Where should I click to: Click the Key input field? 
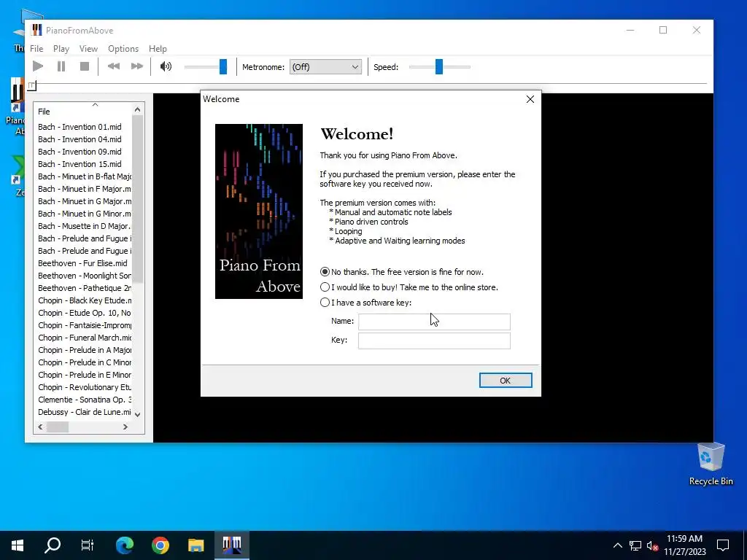434,341
